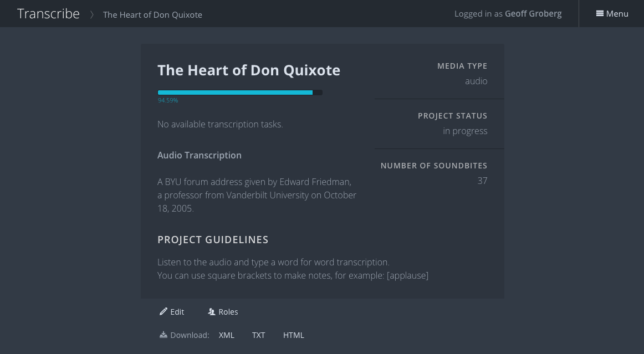644x354 pixels.
Task: Click the pencil icon beside Edit
Action: [163, 311]
